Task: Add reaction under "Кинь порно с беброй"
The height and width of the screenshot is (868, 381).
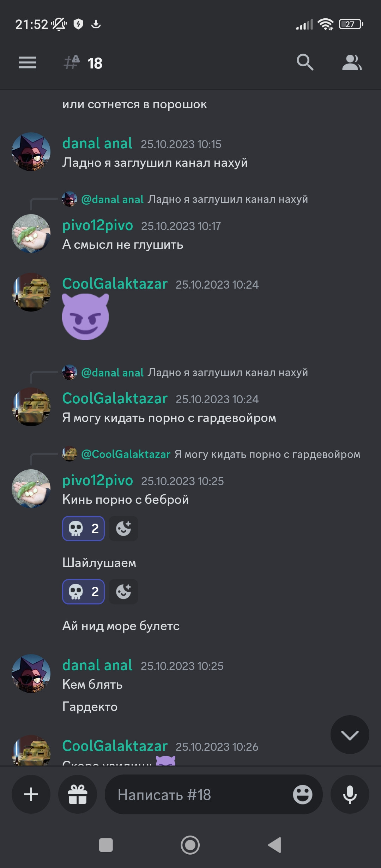Action: tap(123, 529)
